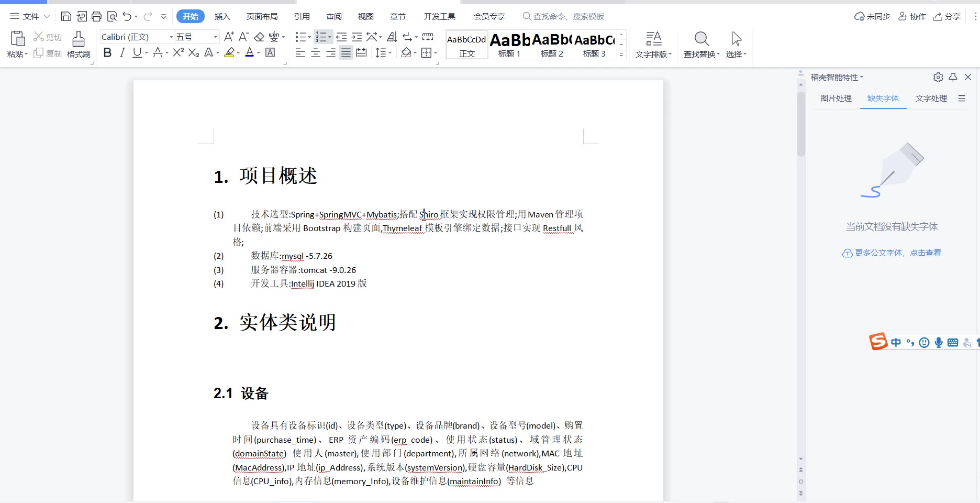Click the yellow text highlight color button
Viewport: 980px width, 503px height.
click(x=229, y=52)
